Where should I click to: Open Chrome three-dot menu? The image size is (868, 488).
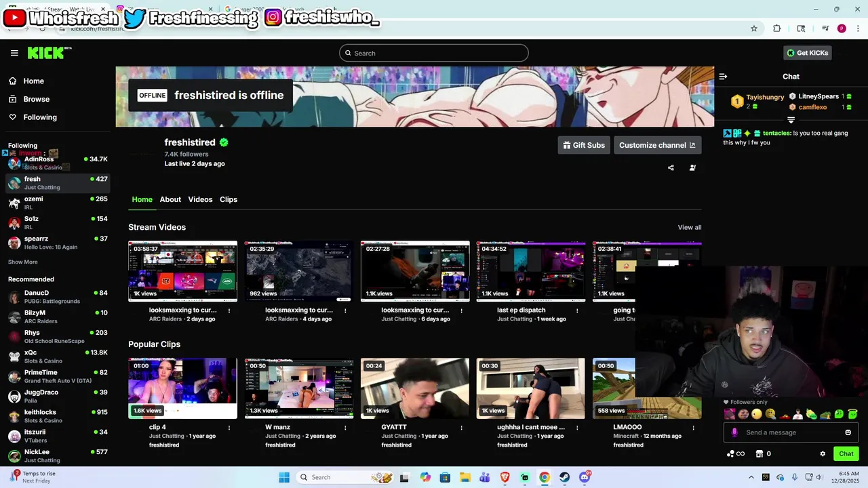858,28
